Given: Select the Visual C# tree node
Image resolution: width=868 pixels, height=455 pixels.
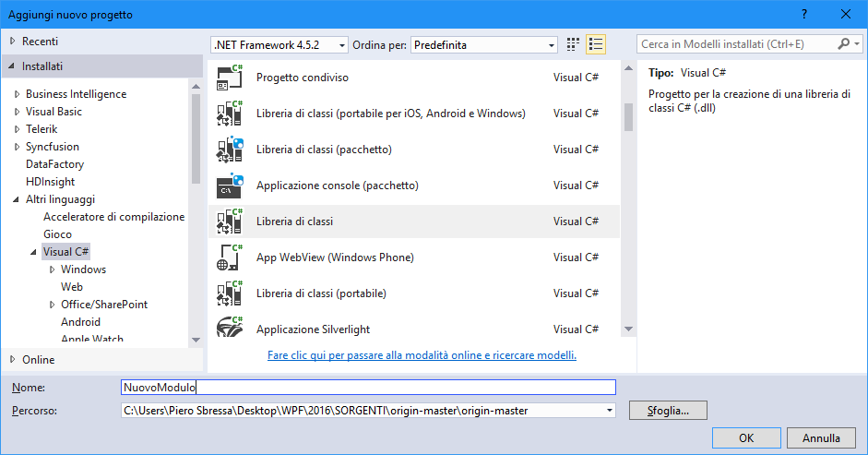Looking at the screenshot, I should click(65, 252).
